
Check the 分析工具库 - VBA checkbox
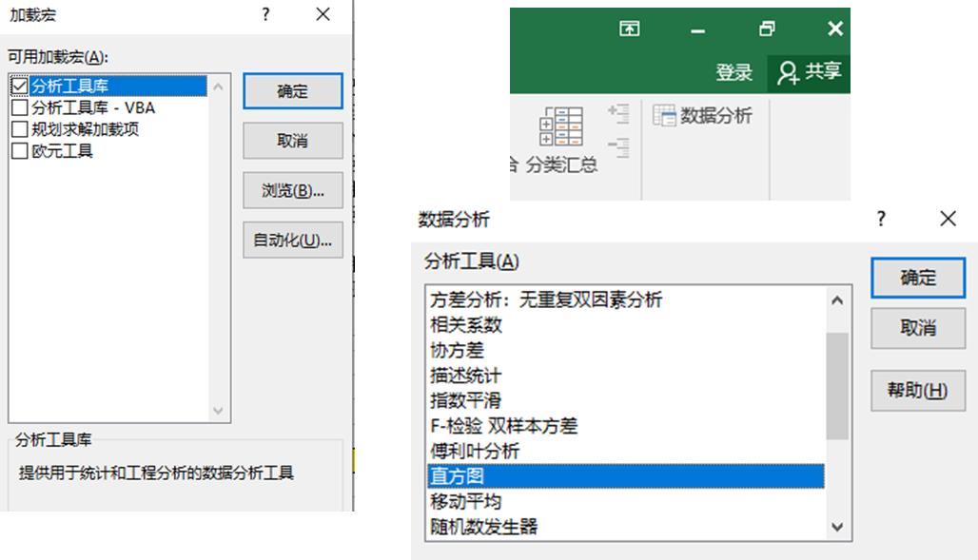point(20,107)
